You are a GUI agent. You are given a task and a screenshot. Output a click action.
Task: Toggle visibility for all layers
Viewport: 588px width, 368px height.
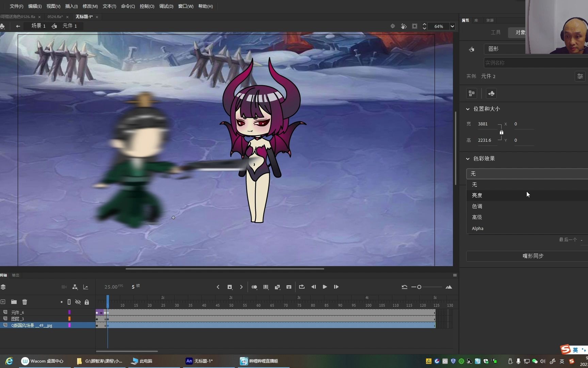78,302
